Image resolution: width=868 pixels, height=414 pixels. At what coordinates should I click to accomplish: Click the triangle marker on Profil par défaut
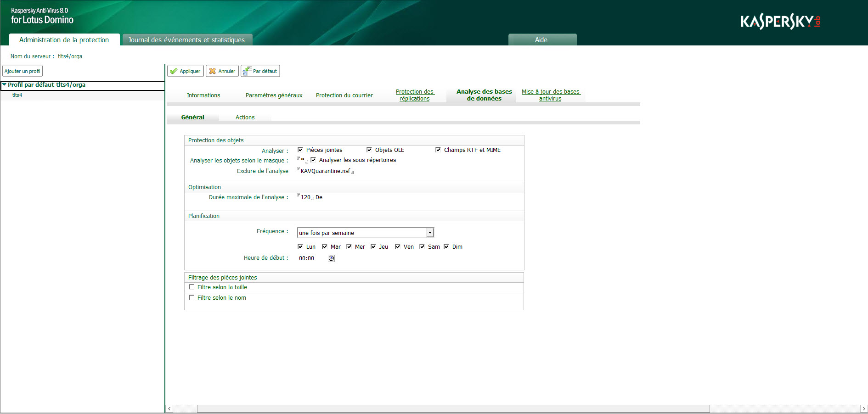[x=4, y=85]
